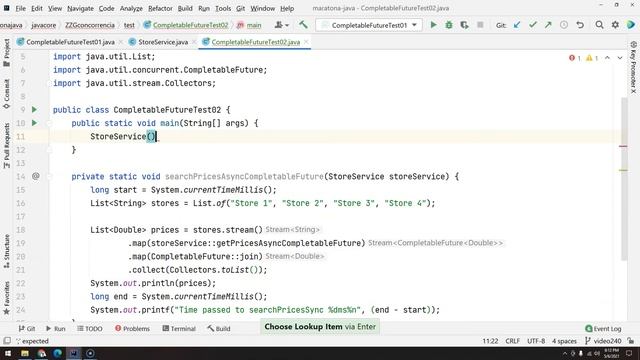Push commits with Git arrow-up icon
This screenshot has height=360, width=640.
pyautogui.click(x=548, y=25)
